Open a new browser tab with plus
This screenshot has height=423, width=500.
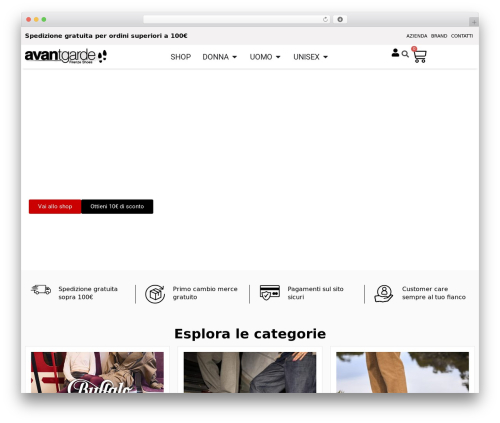(x=474, y=22)
